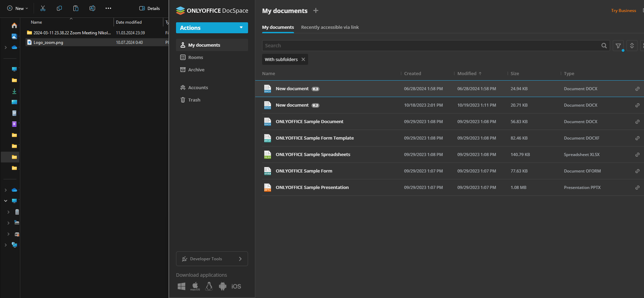
Task: Click the Rename icon in File Explorer toolbar
Action: coord(92,8)
